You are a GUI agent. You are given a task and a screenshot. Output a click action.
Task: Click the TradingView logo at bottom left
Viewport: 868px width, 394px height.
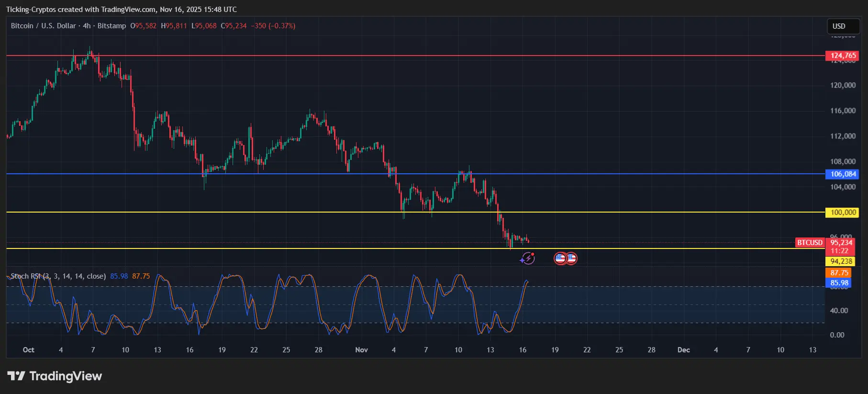55,376
